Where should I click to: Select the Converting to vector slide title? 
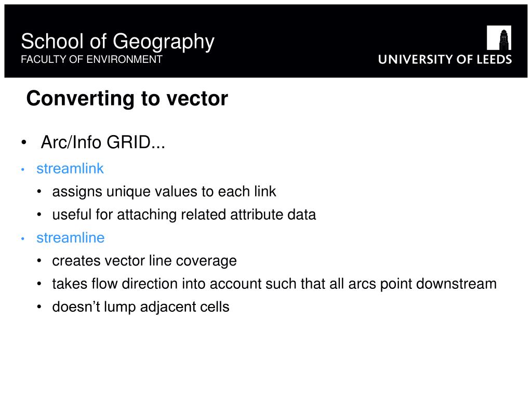coord(127,99)
